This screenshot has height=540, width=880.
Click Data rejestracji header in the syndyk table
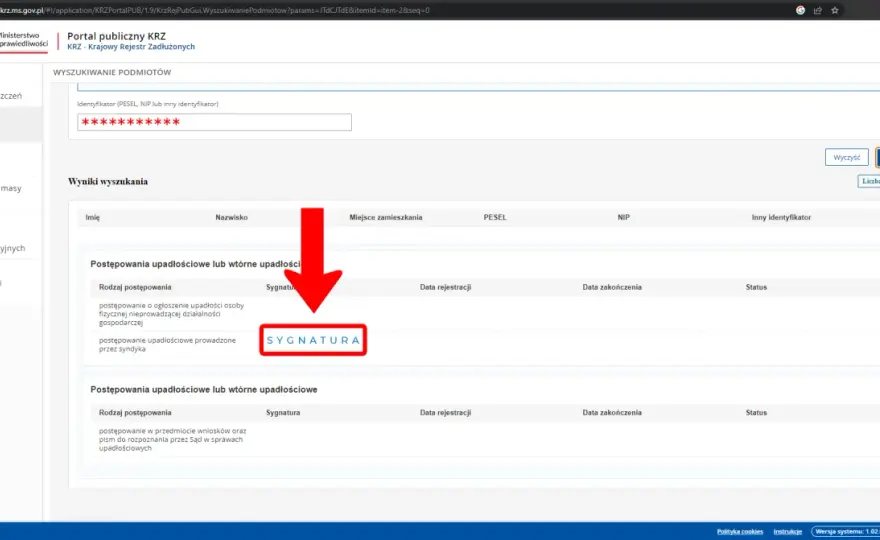(445, 287)
